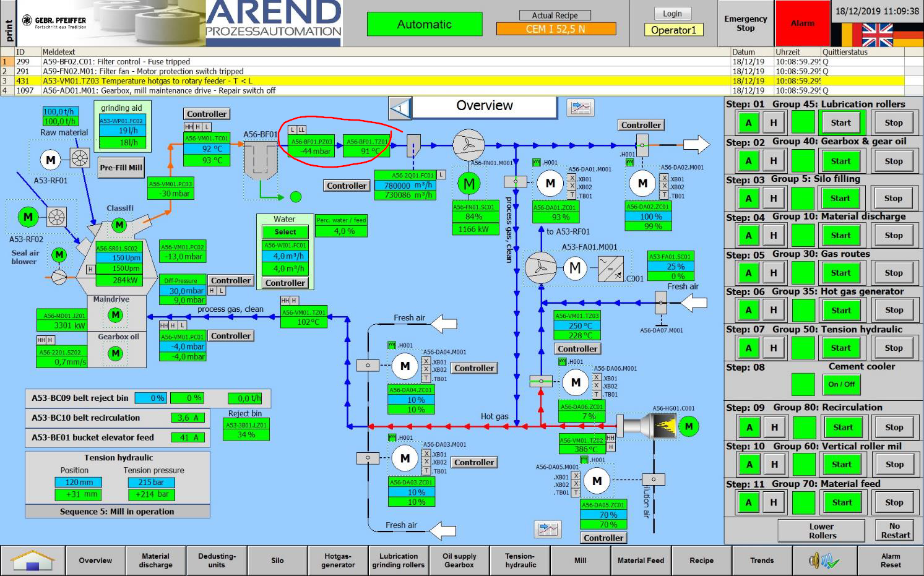The width and height of the screenshot is (924, 576).
Task: Click the A53-FA01 fan motor M
Action: pyautogui.click(x=575, y=267)
